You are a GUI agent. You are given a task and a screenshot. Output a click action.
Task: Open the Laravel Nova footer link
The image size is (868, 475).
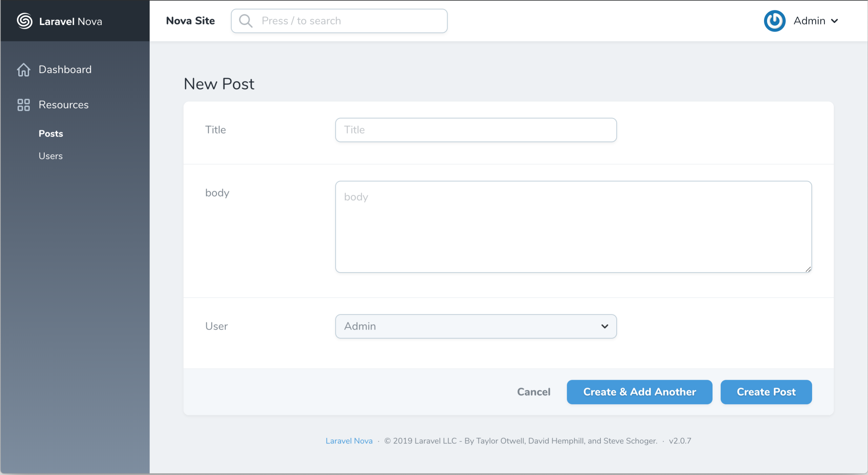click(x=349, y=441)
